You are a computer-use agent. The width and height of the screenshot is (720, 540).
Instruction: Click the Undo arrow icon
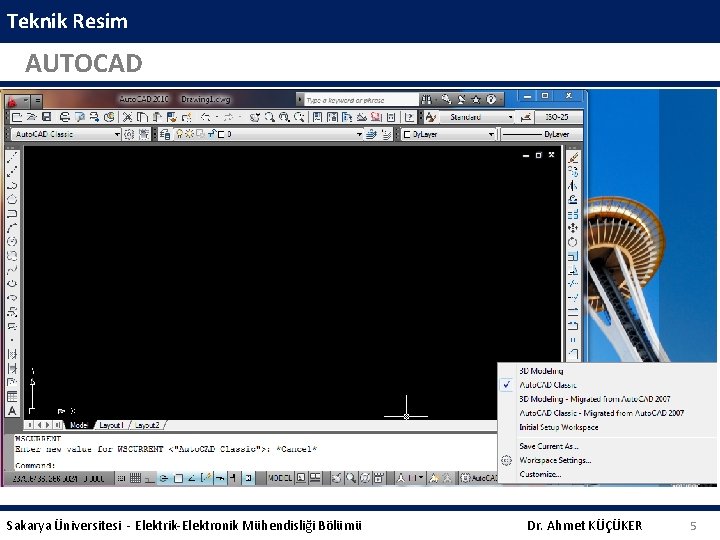205,118
